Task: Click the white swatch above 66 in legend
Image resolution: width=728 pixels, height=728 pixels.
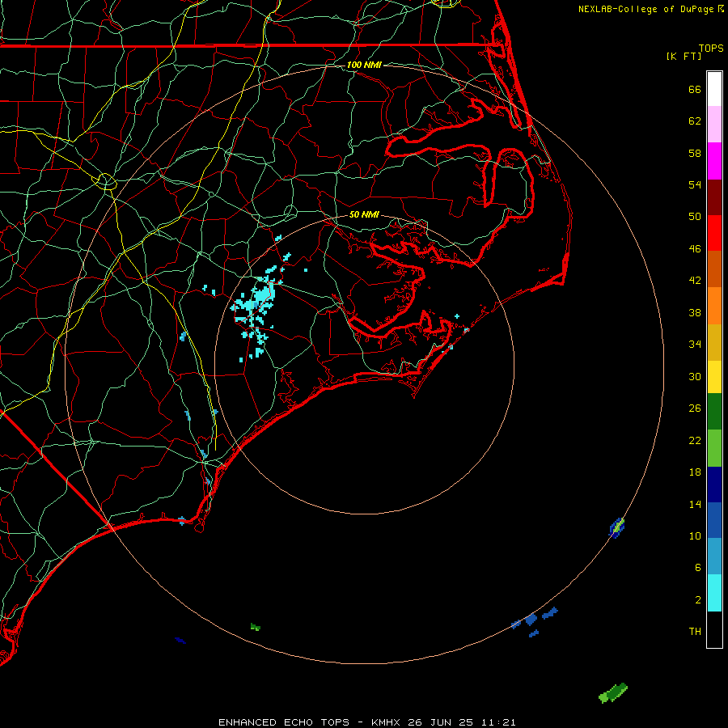Action: tap(714, 89)
